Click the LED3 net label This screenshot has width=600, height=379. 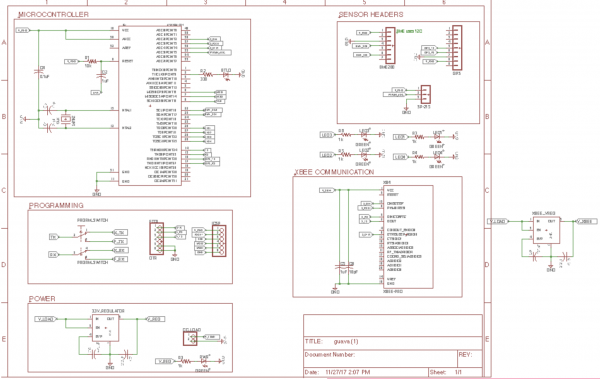[x=326, y=135]
